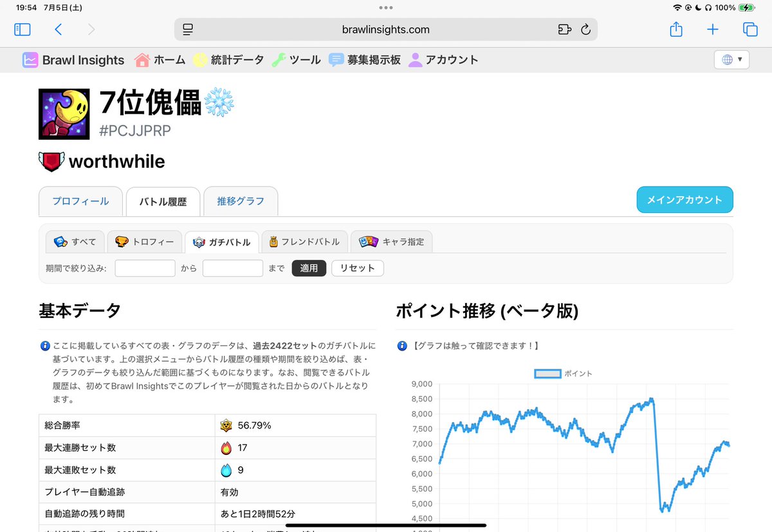
Task: Click the 基本データ heading
Action: tap(80, 311)
